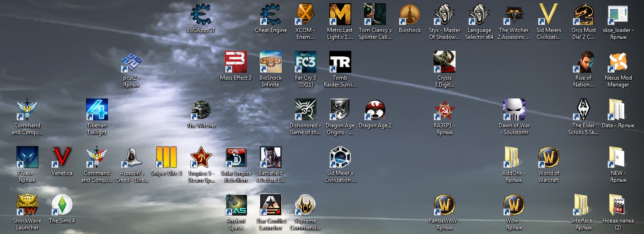Select Styx - Master Of Shadows icon
The image size is (644, 234).
[445, 15]
